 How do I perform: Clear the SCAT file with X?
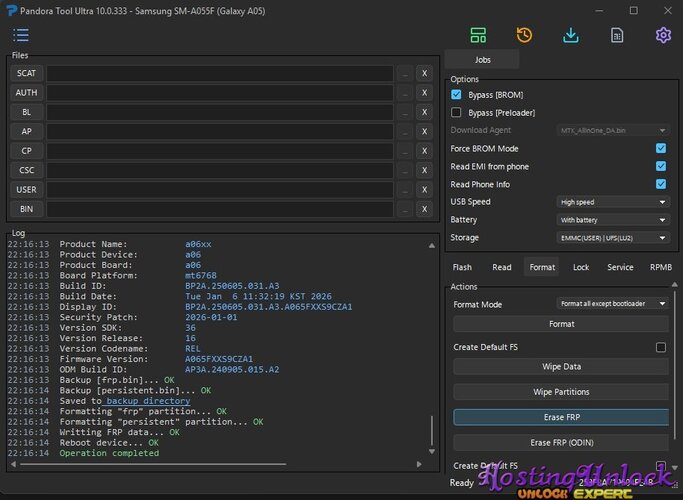coord(424,73)
